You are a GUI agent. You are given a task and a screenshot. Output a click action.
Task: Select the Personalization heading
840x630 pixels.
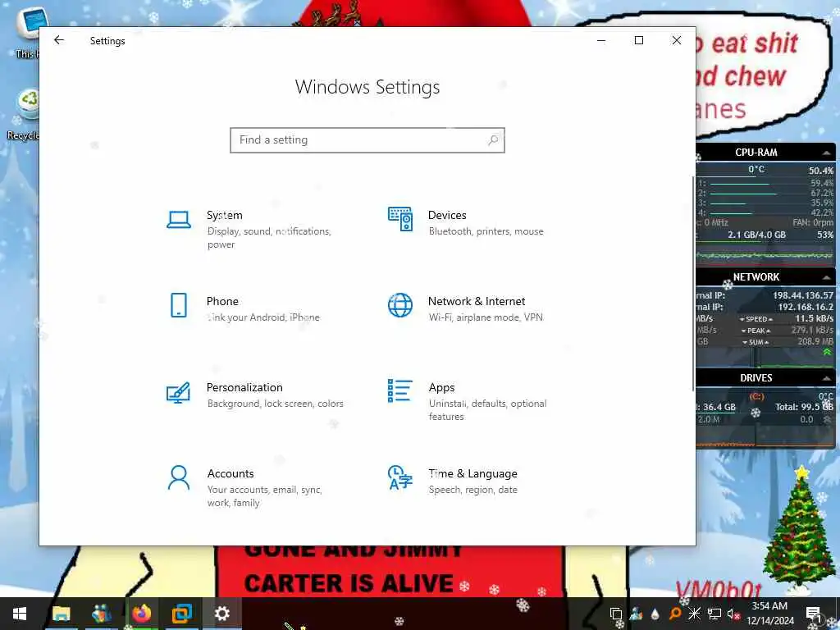click(x=244, y=388)
